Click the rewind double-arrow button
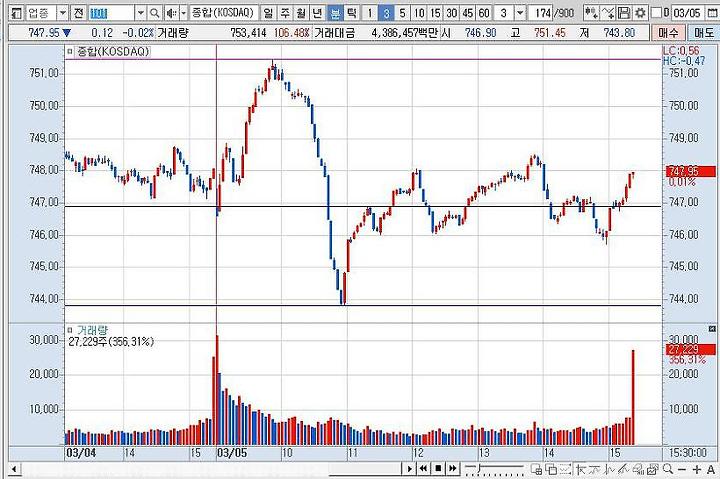 coord(423,469)
